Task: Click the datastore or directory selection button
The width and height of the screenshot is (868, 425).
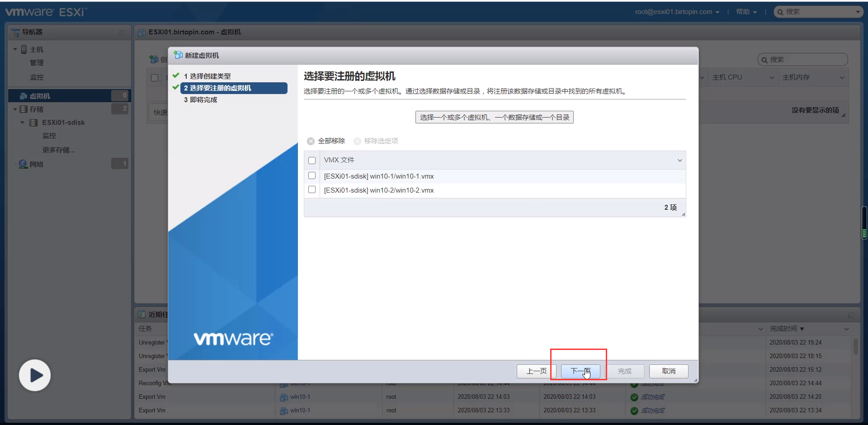Action: [x=495, y=117]
